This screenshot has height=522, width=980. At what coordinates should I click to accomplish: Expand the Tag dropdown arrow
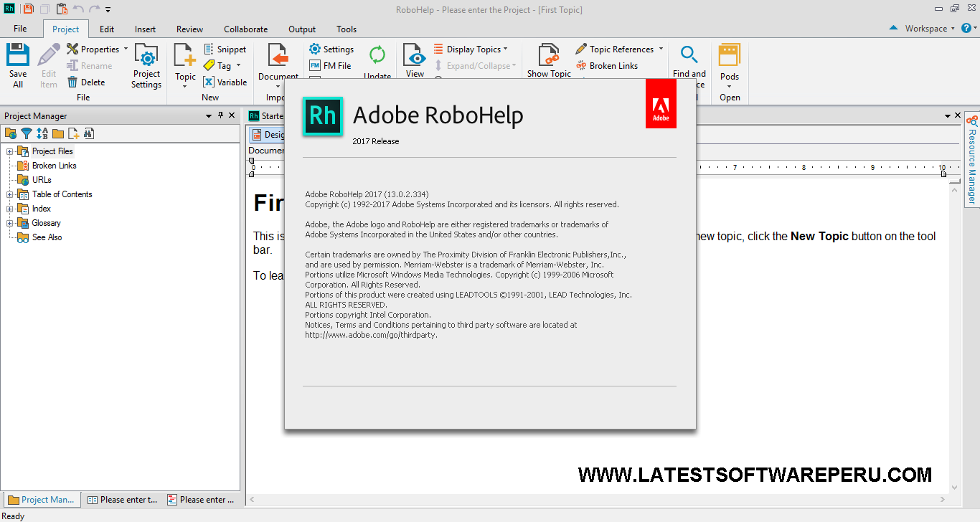[238, 66]
